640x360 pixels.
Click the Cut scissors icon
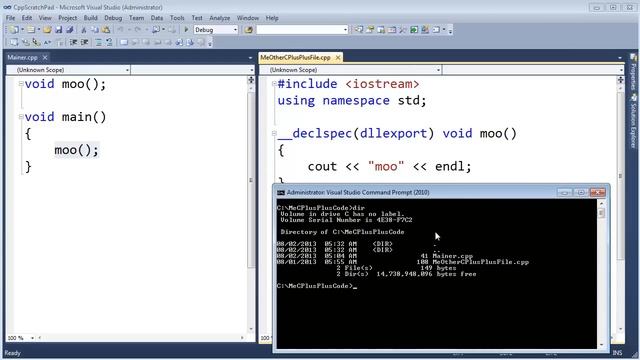[x=83, y=30]
